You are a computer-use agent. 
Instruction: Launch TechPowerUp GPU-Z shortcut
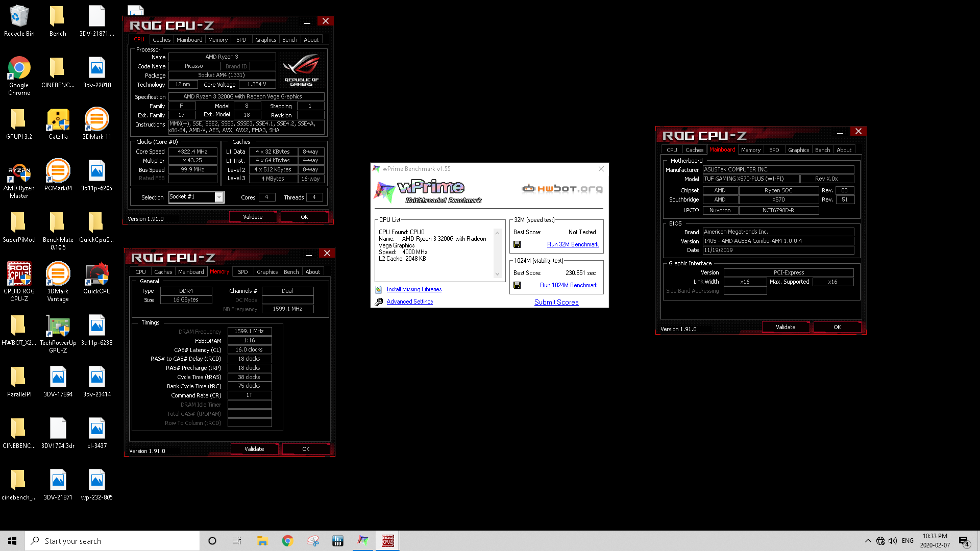click(x=58, y=334)
